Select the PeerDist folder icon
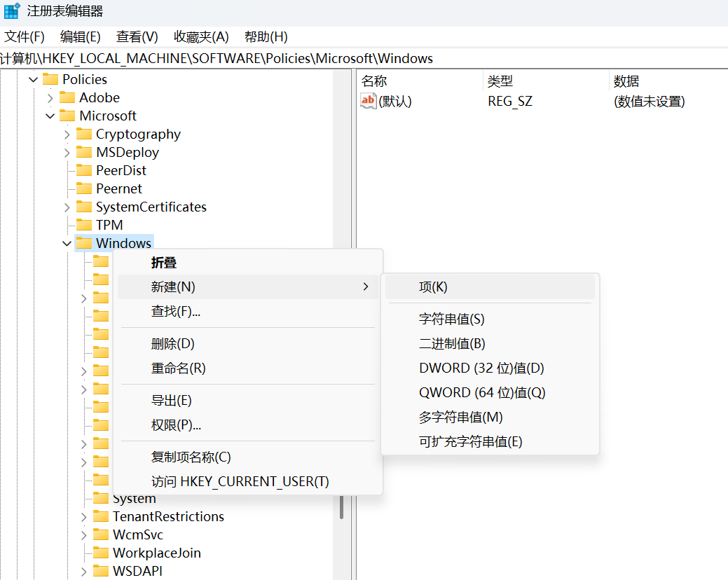This screenshot has height=580, width=728. (84, 170)
